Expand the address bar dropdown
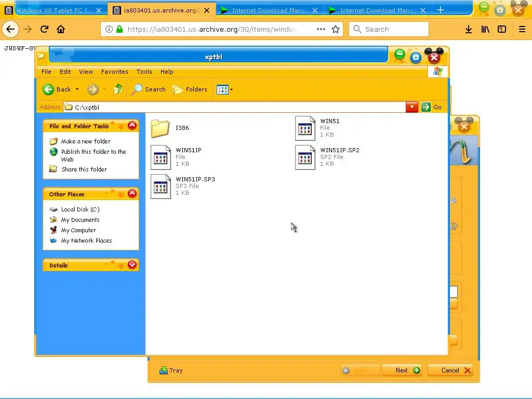Viewport: 532px width, 399px height. pos(411,107)
